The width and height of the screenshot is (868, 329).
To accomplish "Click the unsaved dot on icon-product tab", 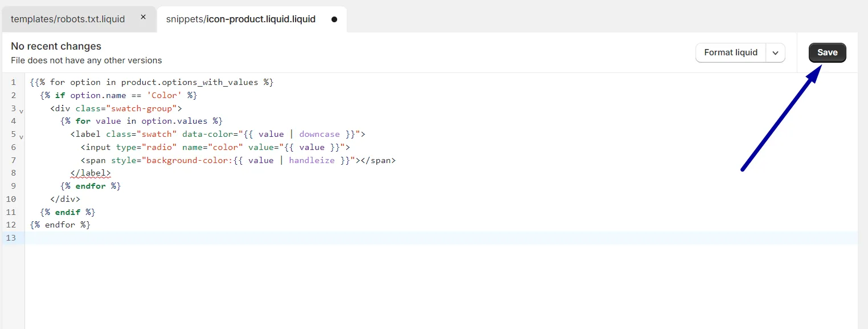I will pyautogui.click(x=334, y=19).
